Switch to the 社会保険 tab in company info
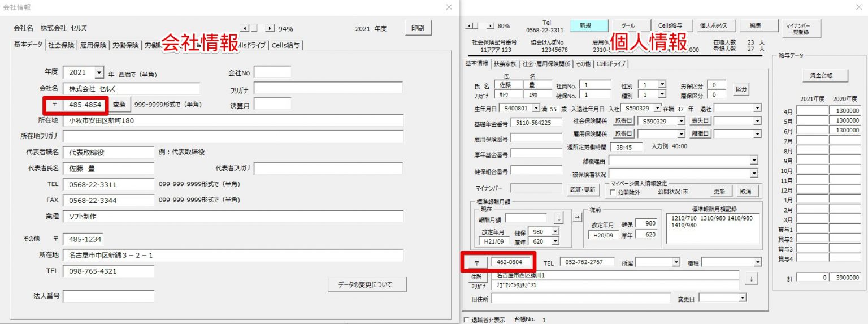Image resolution: width=868 pixels, height=324 pixels. [61, 45]
